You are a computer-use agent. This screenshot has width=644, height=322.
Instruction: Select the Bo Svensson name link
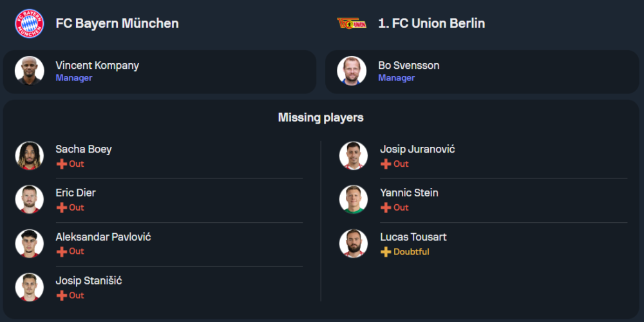pyautogui.click(x=409, y=65)
